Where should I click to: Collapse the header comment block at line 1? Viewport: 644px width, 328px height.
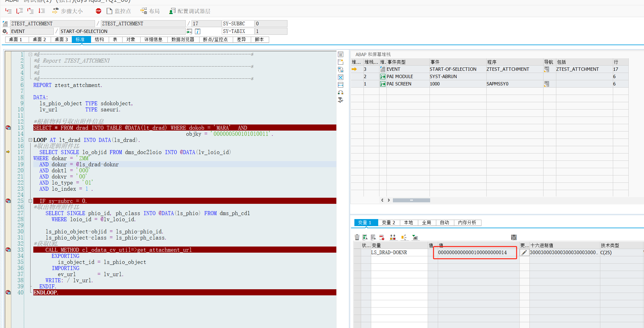31,55
